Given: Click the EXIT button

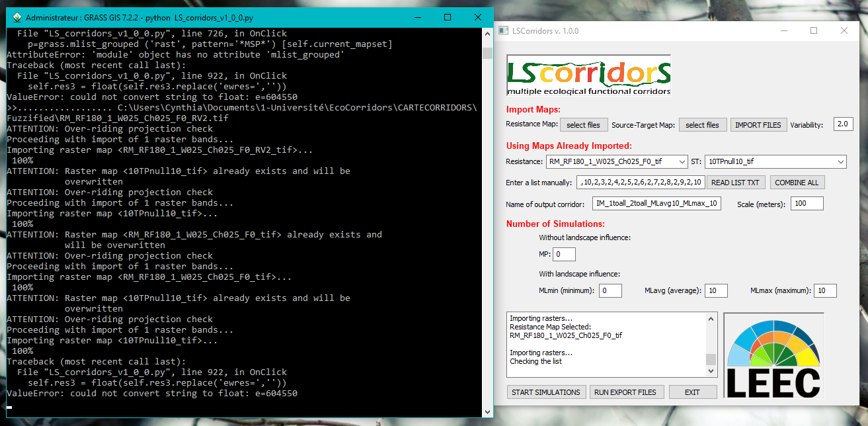Looking at the screenshot, I should coord(692,392).
